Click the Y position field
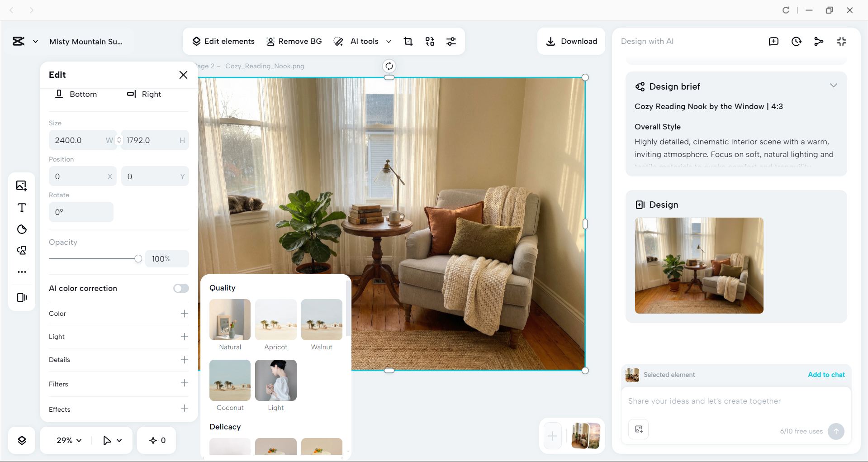 click(x=155, y=176)
